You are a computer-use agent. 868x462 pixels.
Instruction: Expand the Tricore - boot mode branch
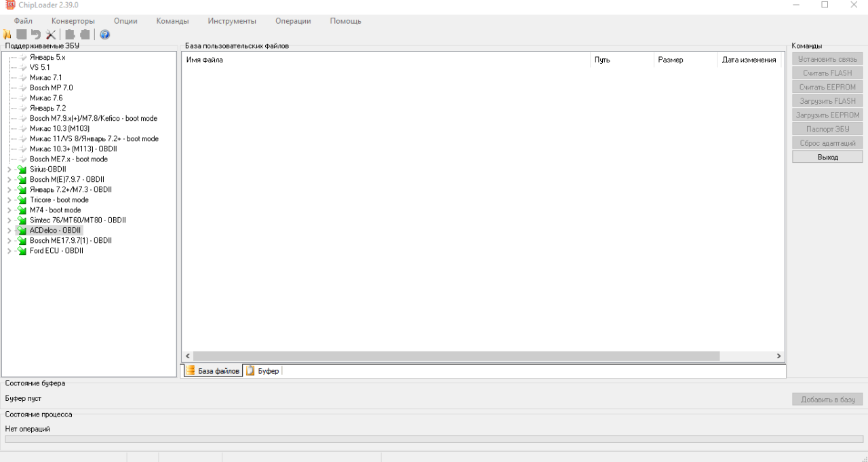[9, 200]
